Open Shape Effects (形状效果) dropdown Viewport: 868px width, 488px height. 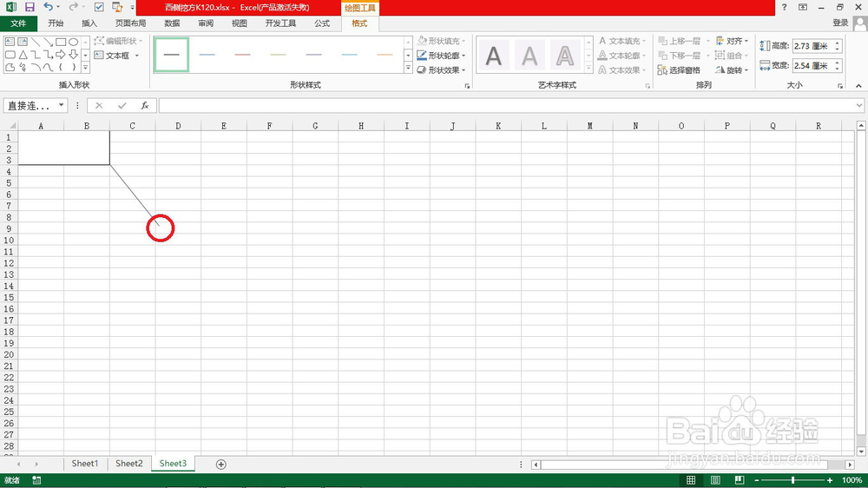click(x=441, y=69)
